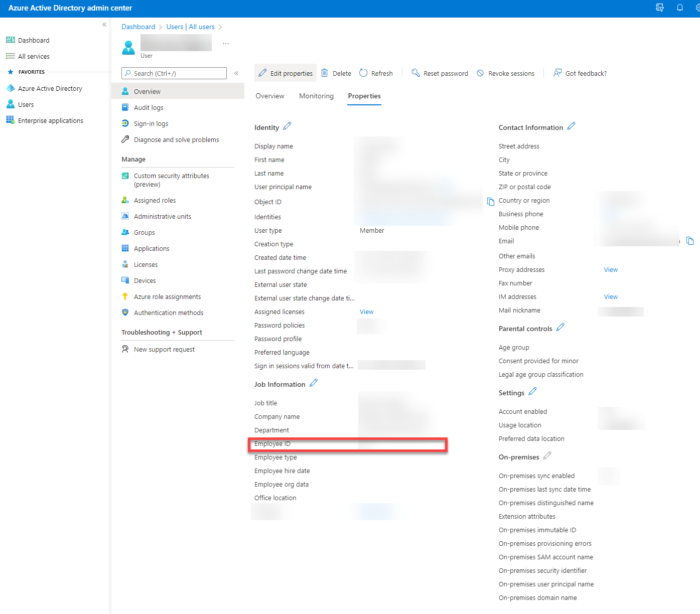The image size is (700, 614).
Task: Click the Sign-in logs icon
Action: click(125, 123)
